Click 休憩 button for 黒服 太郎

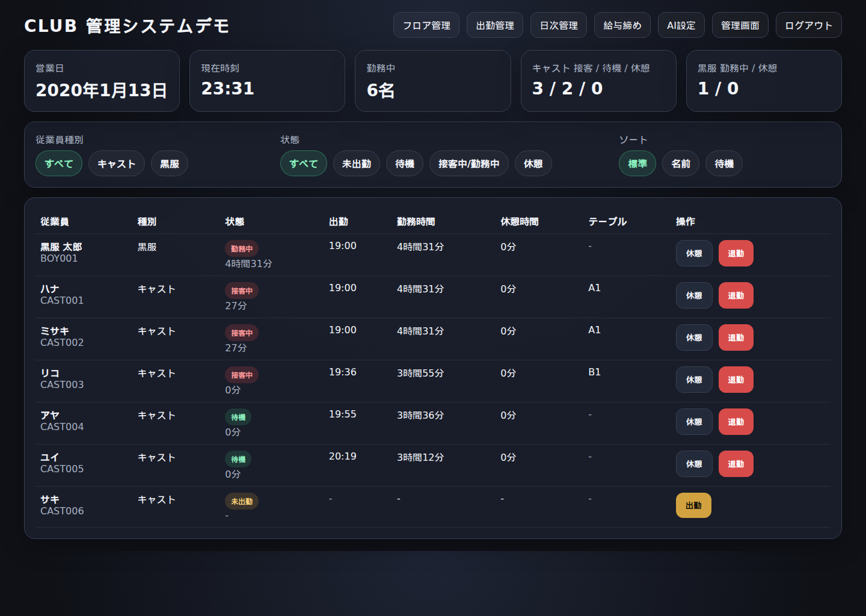point(694,253)
